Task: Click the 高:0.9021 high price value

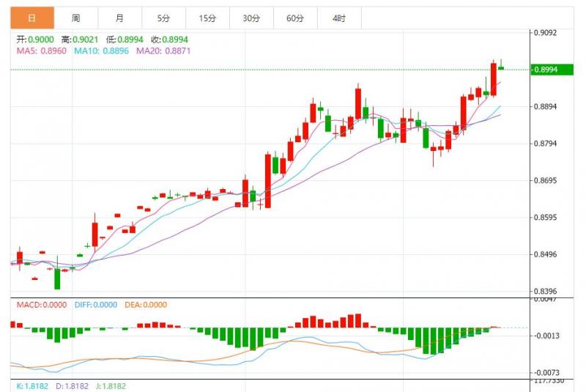Action: click(80, 40)
